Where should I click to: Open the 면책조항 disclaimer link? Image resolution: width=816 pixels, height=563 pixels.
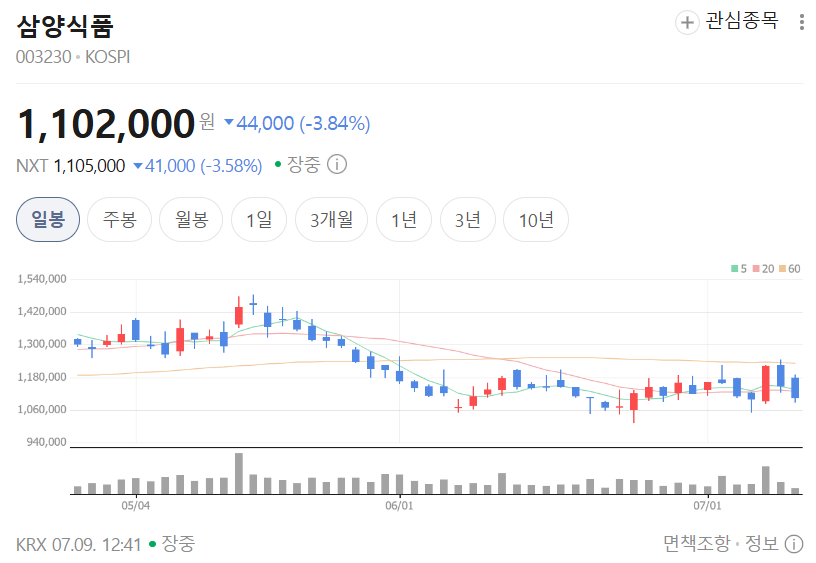[x=697, y=544]
